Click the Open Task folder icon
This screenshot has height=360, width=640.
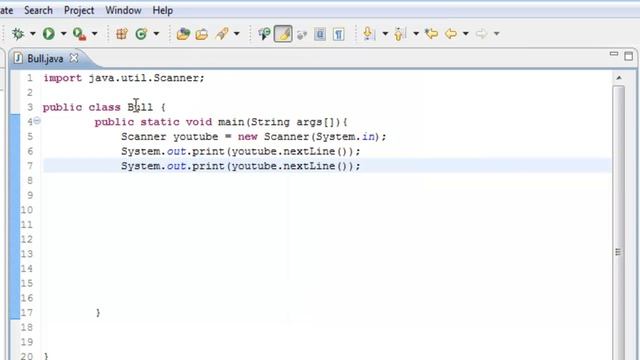[x=202, y=34]
